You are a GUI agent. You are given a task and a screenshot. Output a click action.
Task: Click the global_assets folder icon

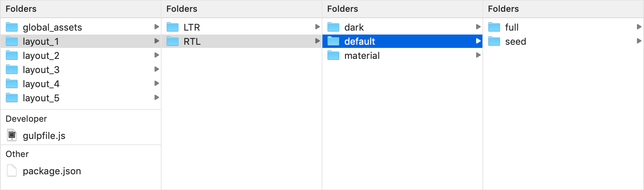[12, 27]
